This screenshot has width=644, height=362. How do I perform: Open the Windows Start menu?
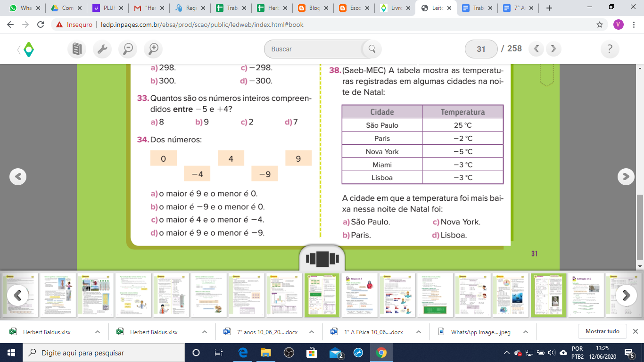[11, 353]
